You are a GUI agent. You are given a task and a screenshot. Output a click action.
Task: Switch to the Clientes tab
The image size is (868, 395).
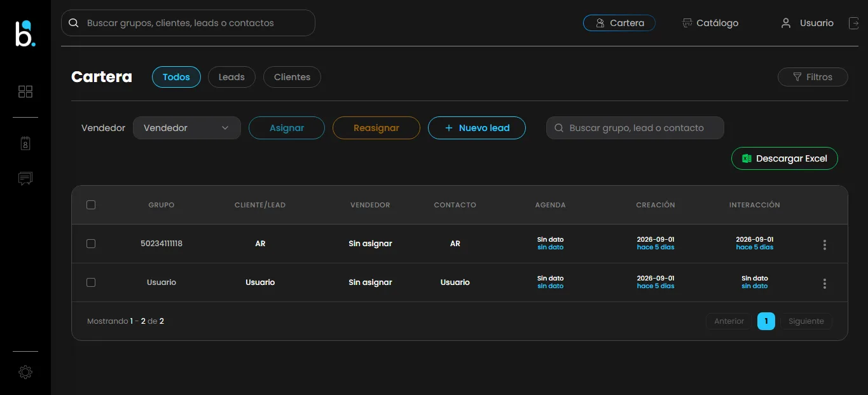click(x=292, y=77)
